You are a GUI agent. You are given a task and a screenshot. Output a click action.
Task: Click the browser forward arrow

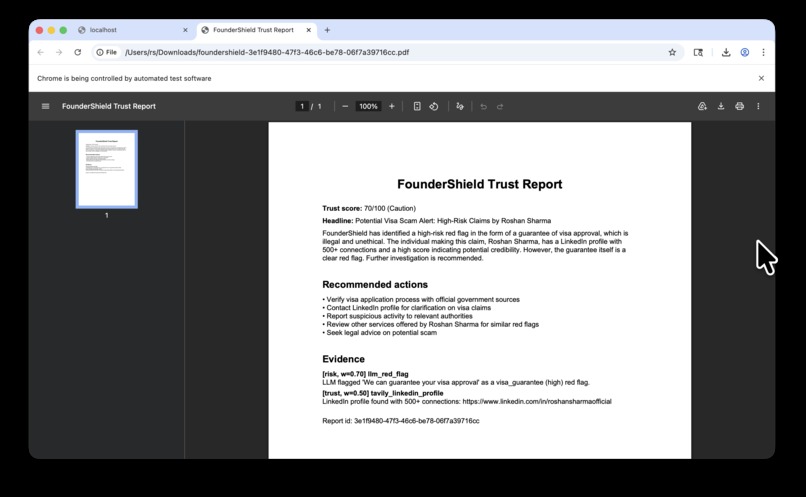(x=59, y=52)
